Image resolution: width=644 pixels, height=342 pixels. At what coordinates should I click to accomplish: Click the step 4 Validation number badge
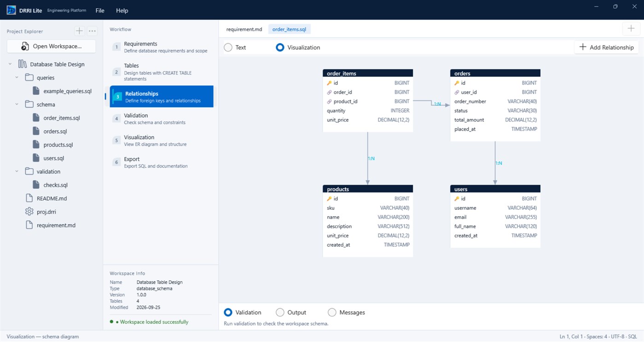coord(116,119)
